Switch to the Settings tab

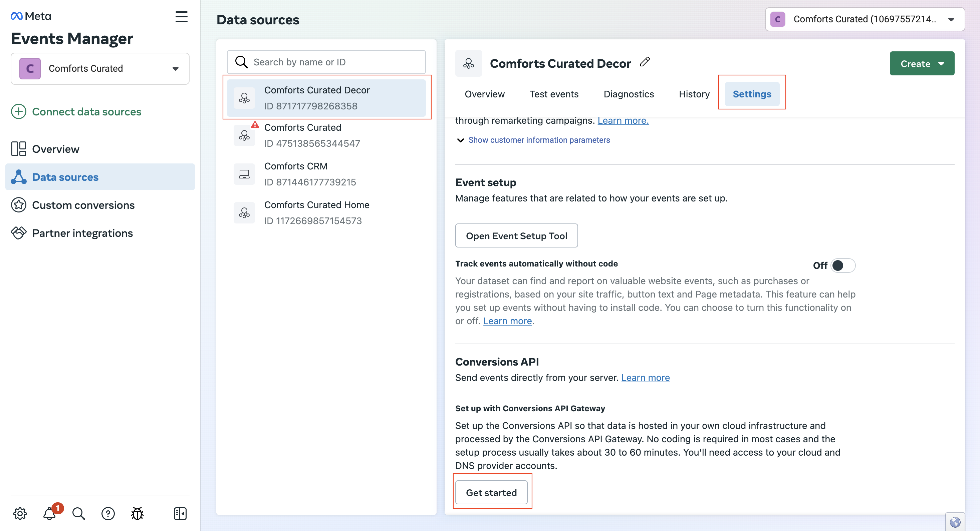[752, 94]
